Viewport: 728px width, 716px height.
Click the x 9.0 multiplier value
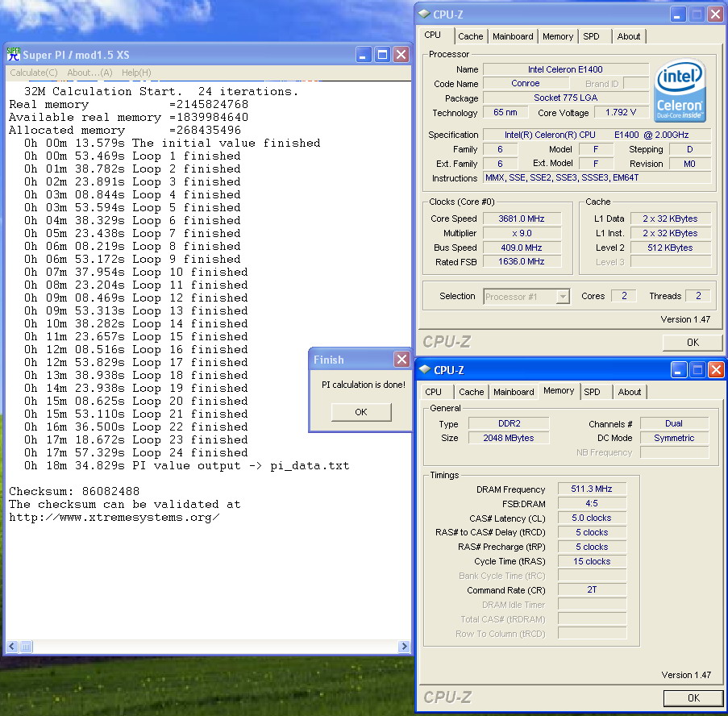click(x=522, y=233)
